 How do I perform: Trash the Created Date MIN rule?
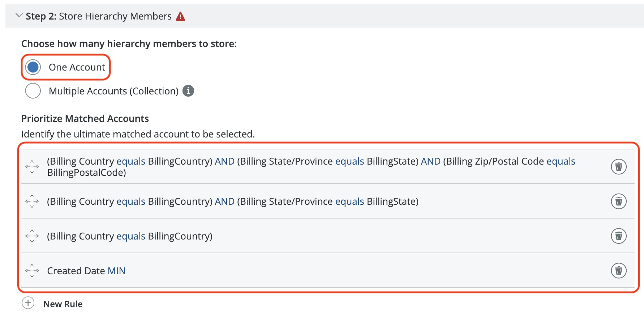coord(618,271)
